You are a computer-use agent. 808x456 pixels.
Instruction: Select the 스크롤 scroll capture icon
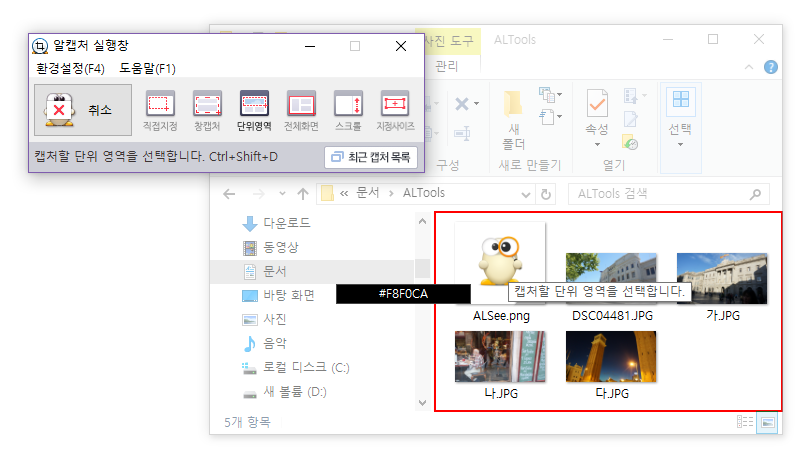click(348, 110)
